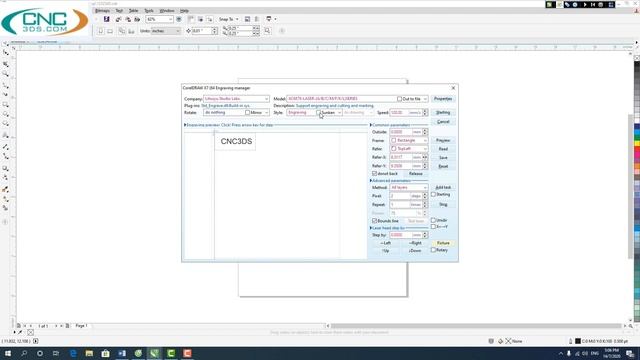The image size is (640, 360).
Task: Enable the Undo checkbox
Action: [x=433, y=220]
